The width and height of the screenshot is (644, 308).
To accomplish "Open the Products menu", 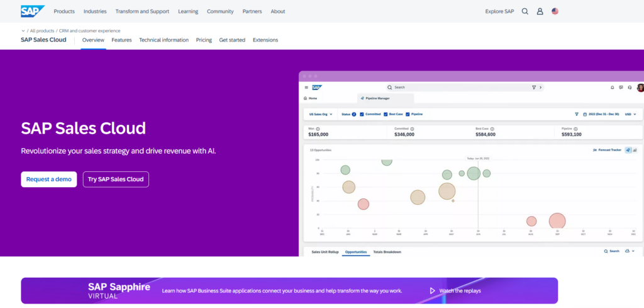I will coord(64,11).
